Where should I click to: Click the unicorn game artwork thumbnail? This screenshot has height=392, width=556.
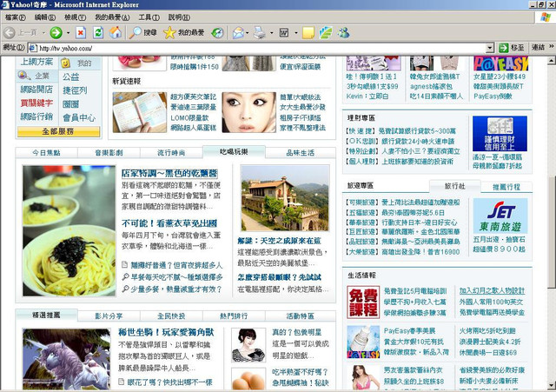66,359
